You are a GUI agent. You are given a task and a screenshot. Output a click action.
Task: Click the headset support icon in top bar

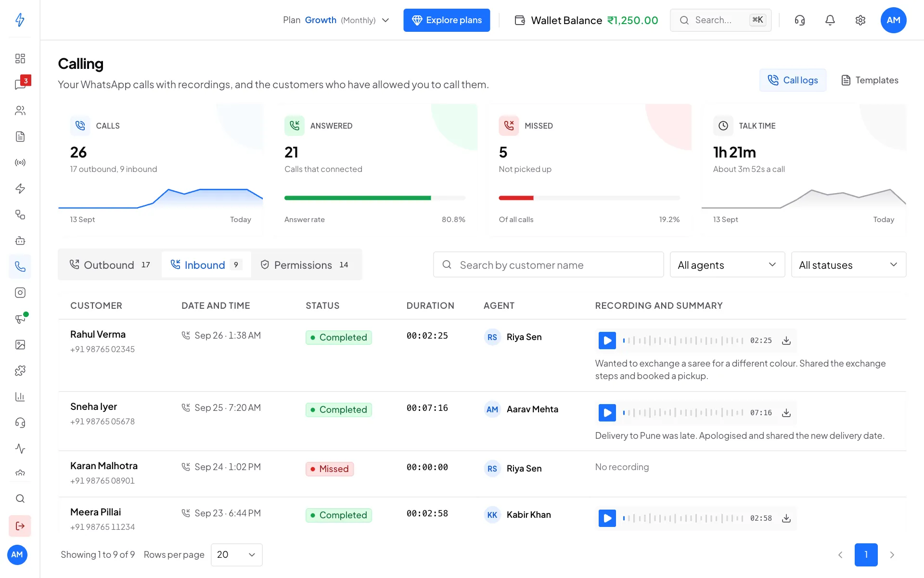(x=800, y=20)
